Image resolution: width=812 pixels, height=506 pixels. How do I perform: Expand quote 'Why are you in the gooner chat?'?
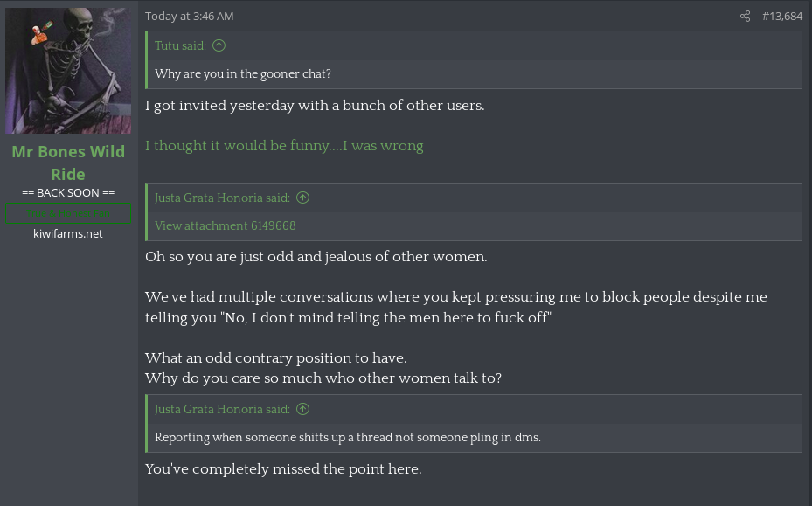pyautogui.click(x=243, y=73)
